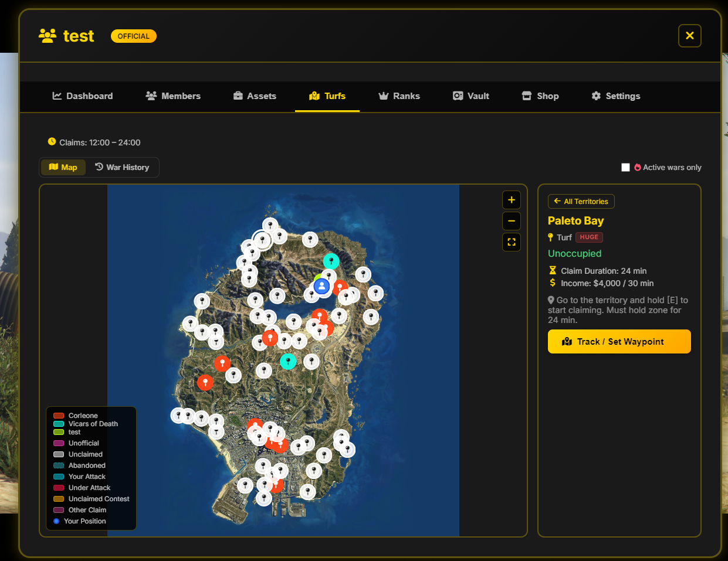Select the Turfs tab

coord(327,96)
